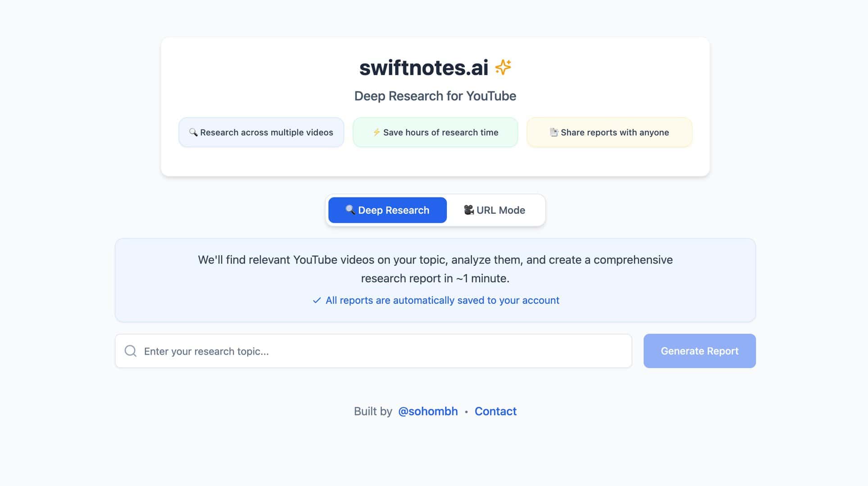Click the magnifying glass icon on Deep Research

click(x=350, y=210)
